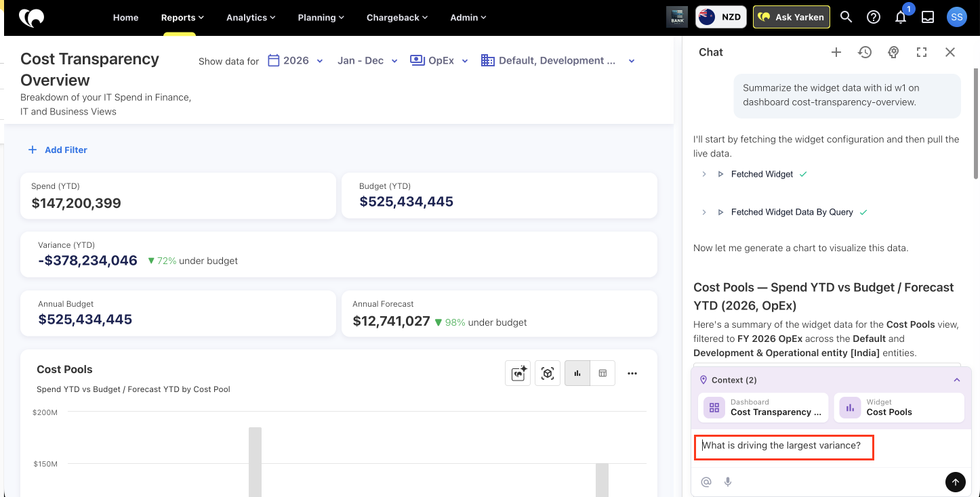The width and height of the screenshot is (980, 497).
Task: Click the 3D cube scan icon on Cost Pools
Action: pos(548,373)
